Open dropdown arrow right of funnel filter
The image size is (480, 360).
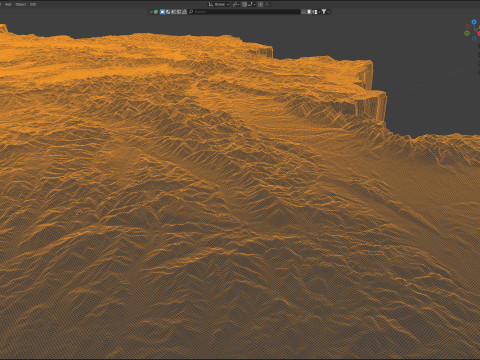tap(328, 12)
